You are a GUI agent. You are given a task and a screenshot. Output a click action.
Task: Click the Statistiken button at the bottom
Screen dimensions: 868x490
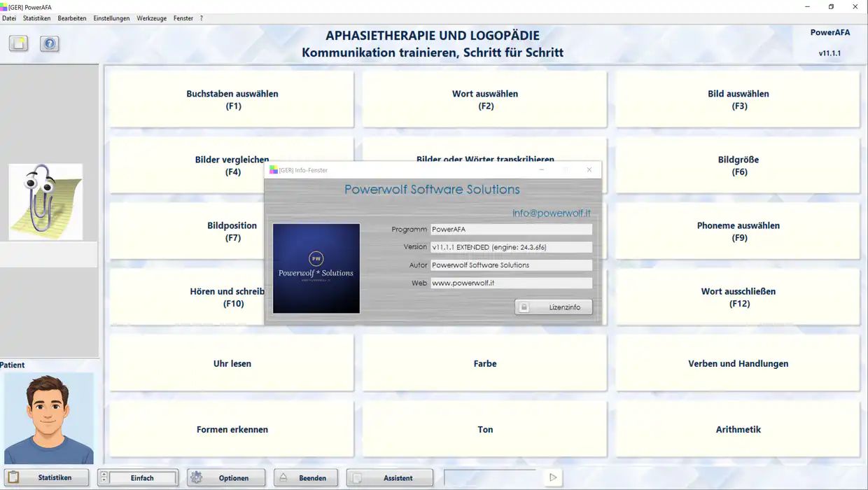(x=48, y=477)
